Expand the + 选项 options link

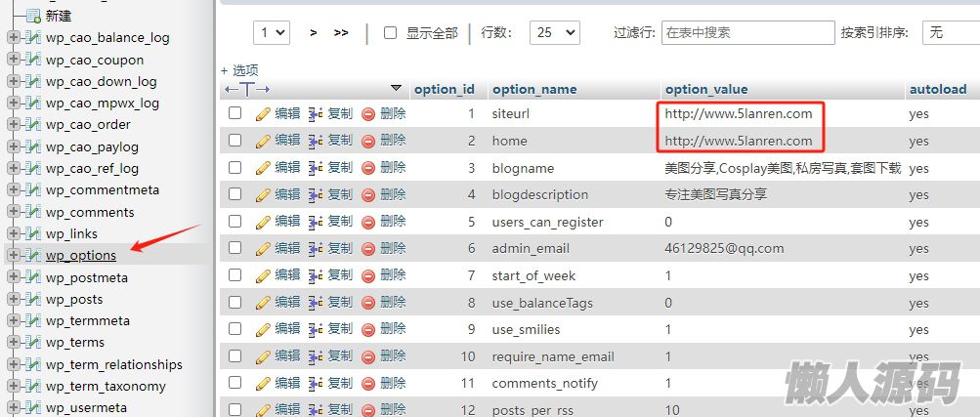[239, 70]
